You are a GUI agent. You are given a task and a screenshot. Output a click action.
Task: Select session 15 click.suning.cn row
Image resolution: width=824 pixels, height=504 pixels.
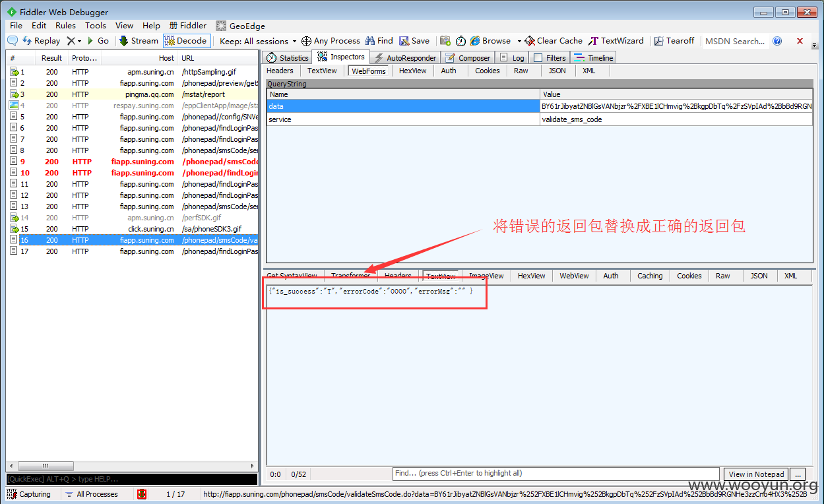133,229
